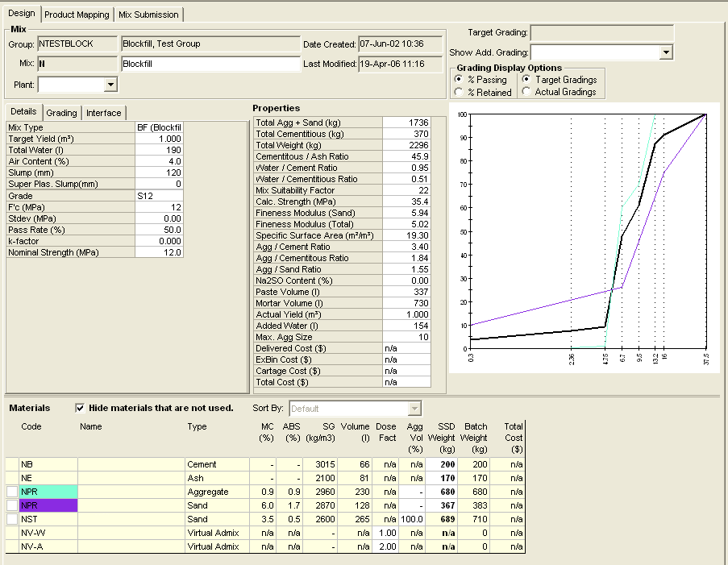Click the Total Water value field

pos(160,150)
